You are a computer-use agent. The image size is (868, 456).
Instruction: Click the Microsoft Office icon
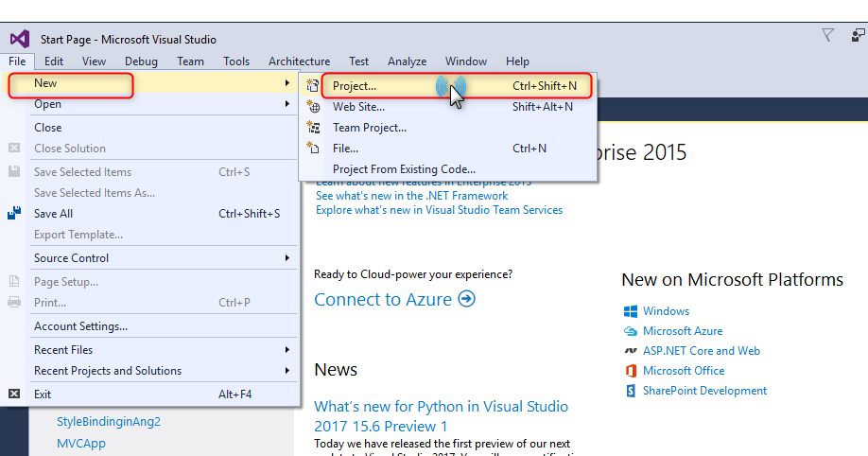coord(631,371)
